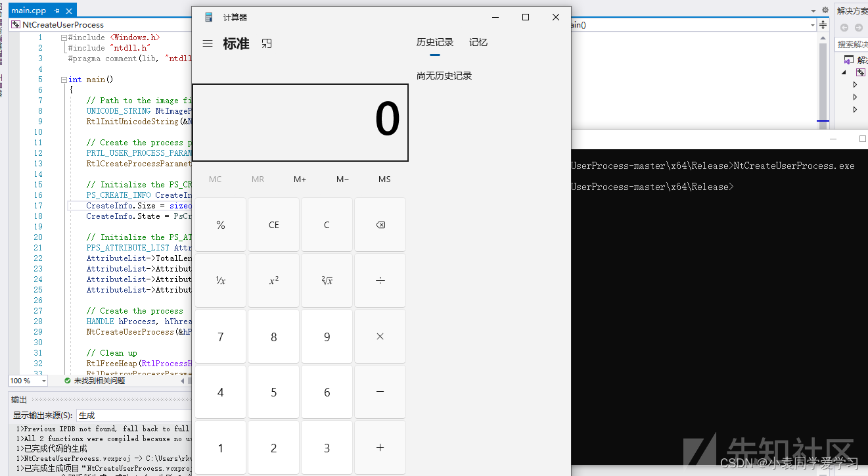Click the 解决方案 panel title
The width and height of the screenshot is (868, 476).
852,11
